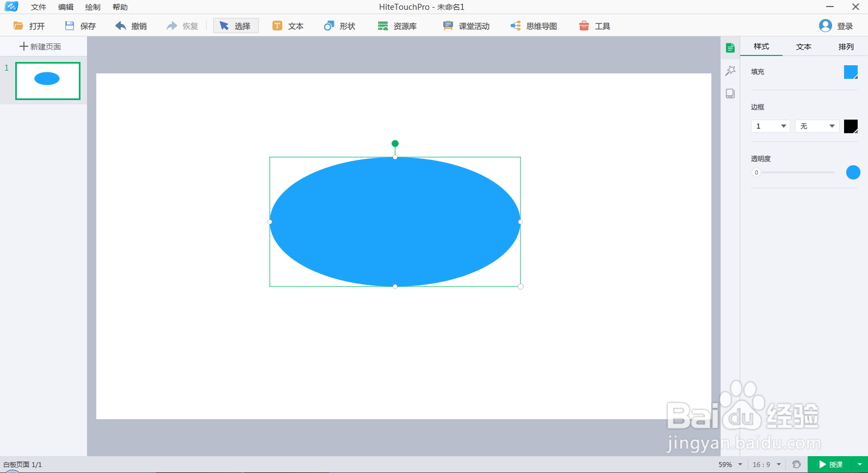Expand the border style 无 dropdown

pos(817,126)
